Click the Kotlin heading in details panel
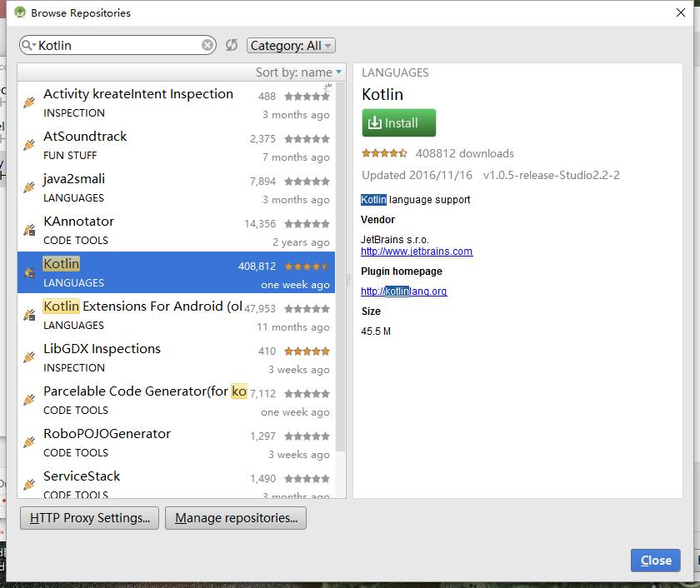The image size is (700, 588). point(382,95)
